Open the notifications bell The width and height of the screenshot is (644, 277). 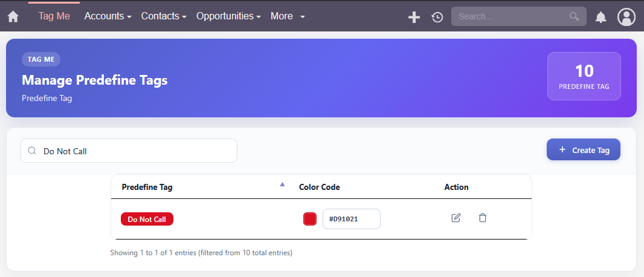pos(601,17)
